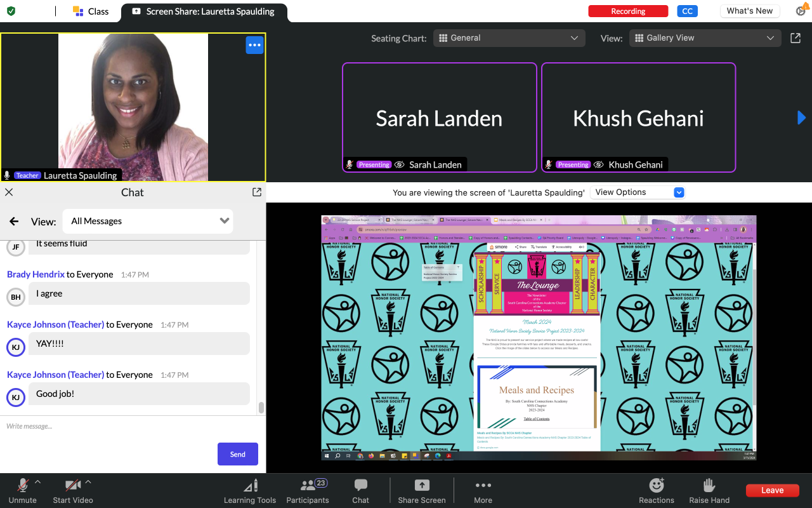Raise your hand in the meeting

point(709,491)
